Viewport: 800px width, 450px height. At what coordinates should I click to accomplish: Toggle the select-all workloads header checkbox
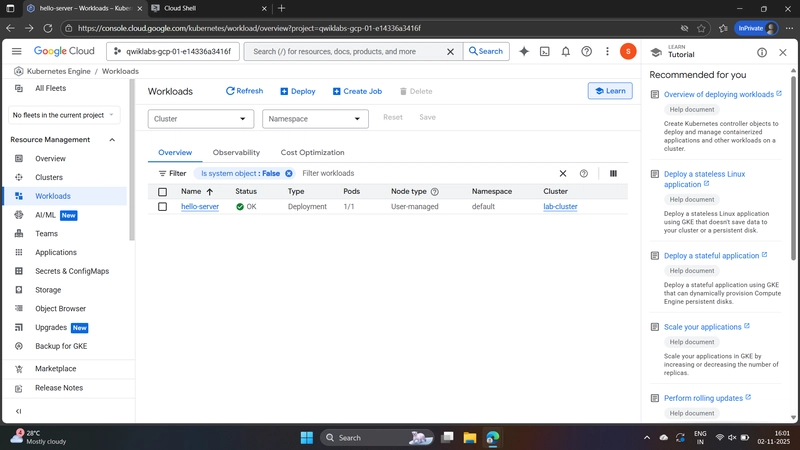tap(162, 191)
